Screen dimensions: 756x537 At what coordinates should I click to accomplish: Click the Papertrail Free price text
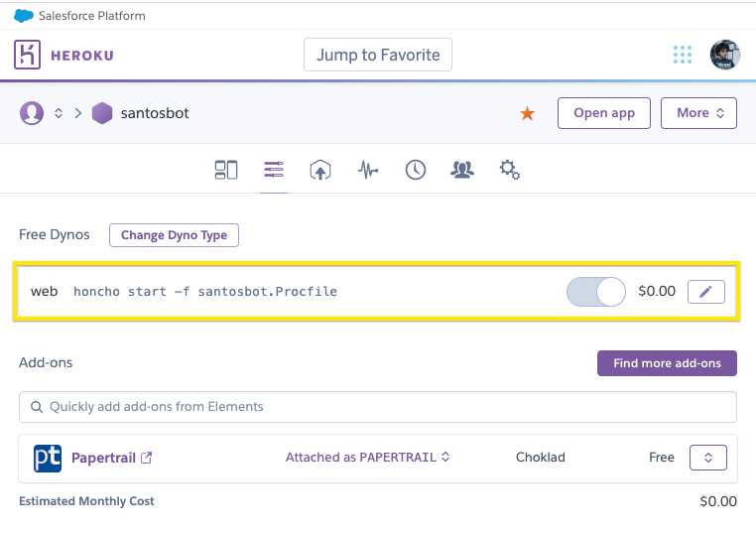click(x=662, y=457)
